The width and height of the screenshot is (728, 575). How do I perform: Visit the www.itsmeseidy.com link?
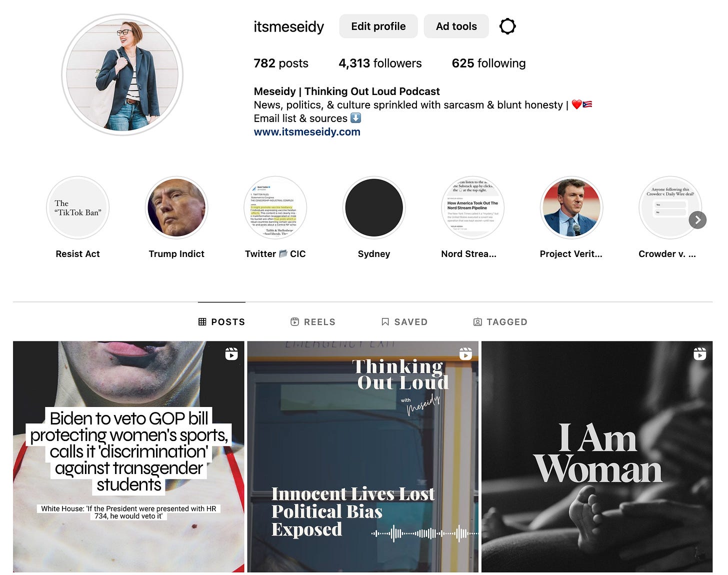[x=307, y=132]
